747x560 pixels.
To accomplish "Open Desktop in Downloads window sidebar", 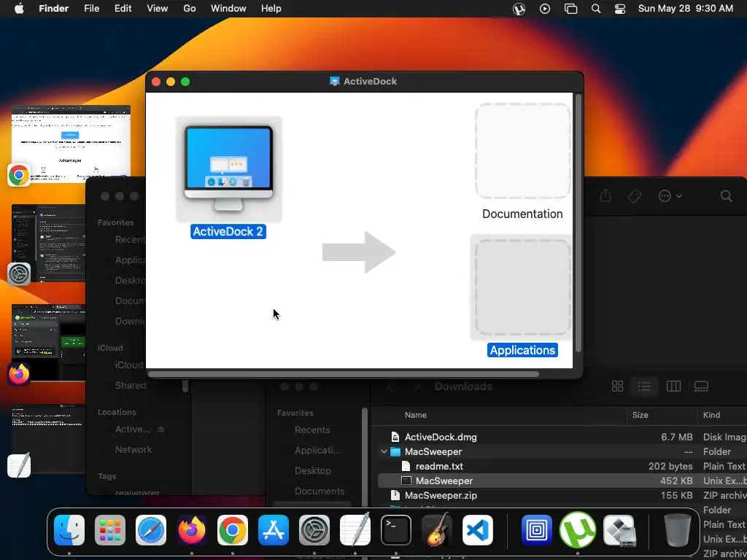I will [x=312, y=470].
